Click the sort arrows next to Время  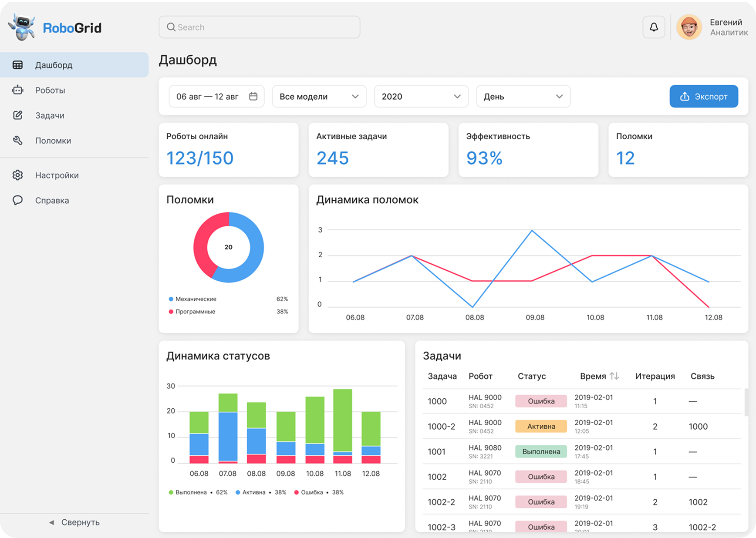click(614, 376)
